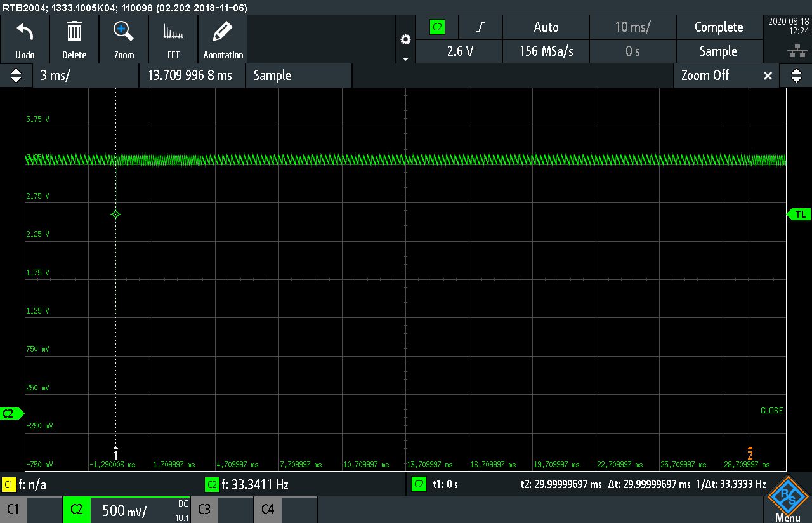Click the cursor Δt readout value
The width and height of the screenshot is (812, 523).
coord(648,485)
